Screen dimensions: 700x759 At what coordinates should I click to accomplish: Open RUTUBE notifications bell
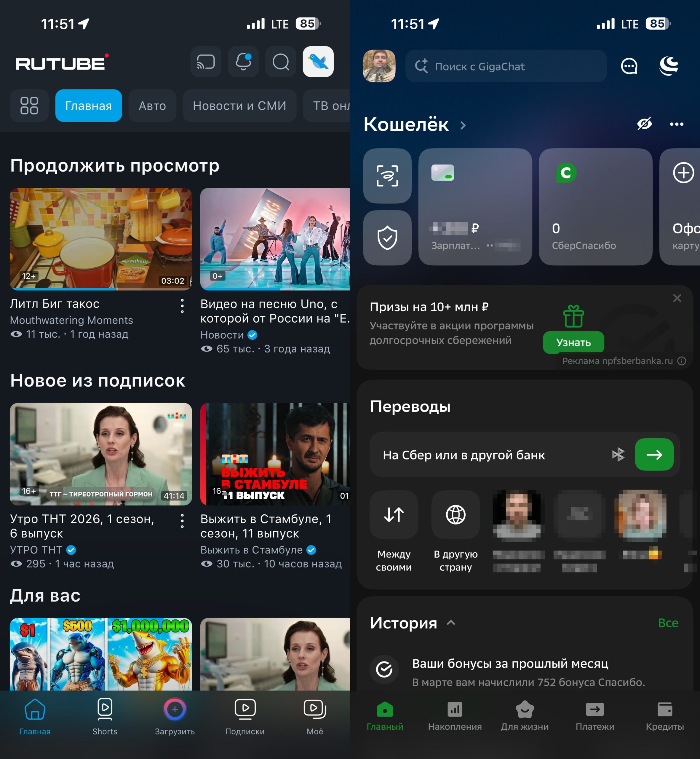click(243, 62)
